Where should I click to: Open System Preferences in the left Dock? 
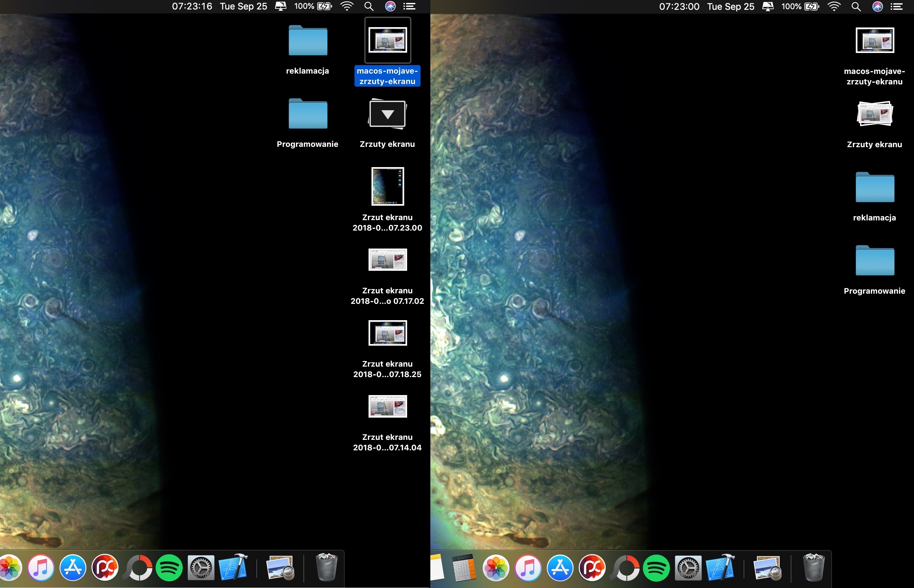click(201, 568)
